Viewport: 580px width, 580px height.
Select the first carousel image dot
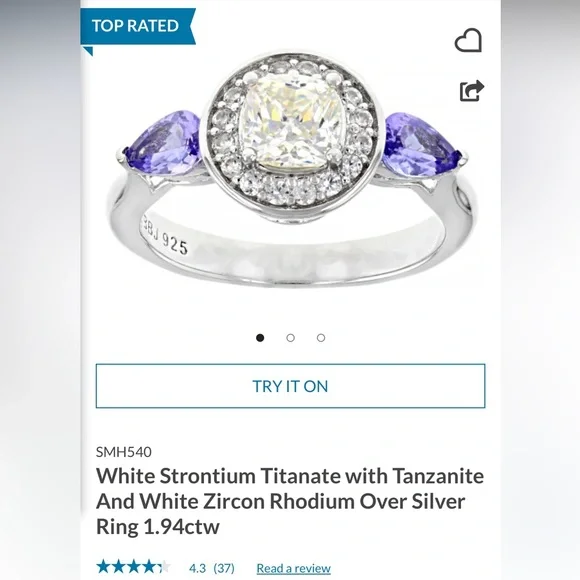click(x=260, y=338)
